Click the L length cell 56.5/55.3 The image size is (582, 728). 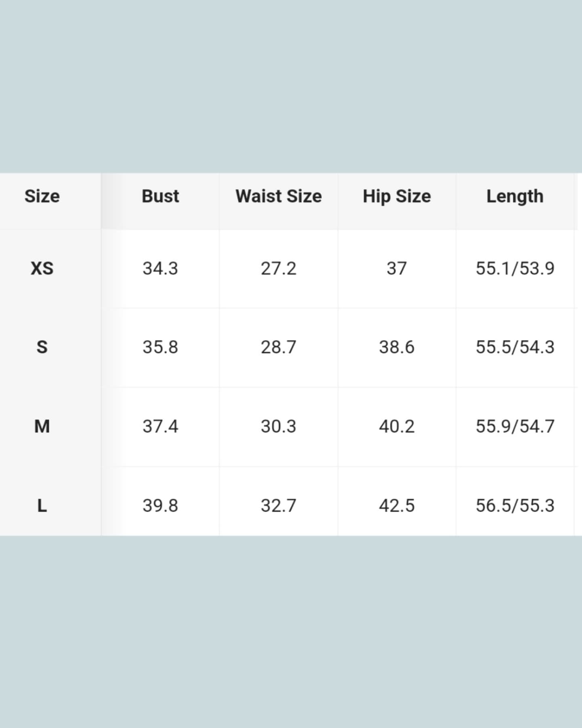(x=515, y=506)
